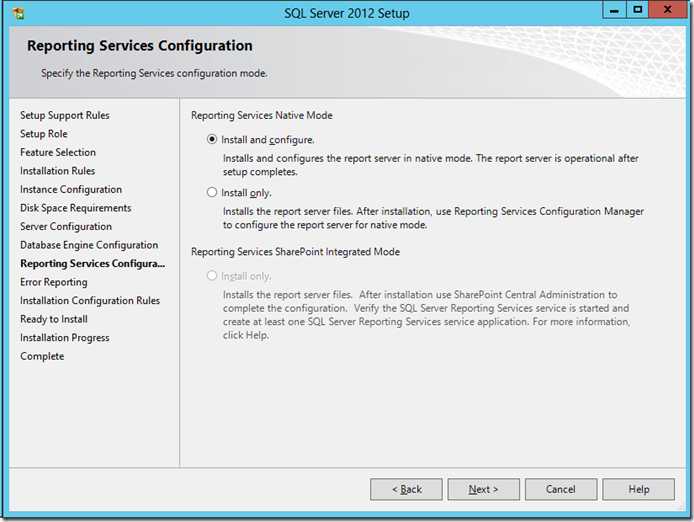Click 'Specify the Reporting Services configuration mode' subtitle
This screenshot has width=694, height=522.
(x=154, y=73)
